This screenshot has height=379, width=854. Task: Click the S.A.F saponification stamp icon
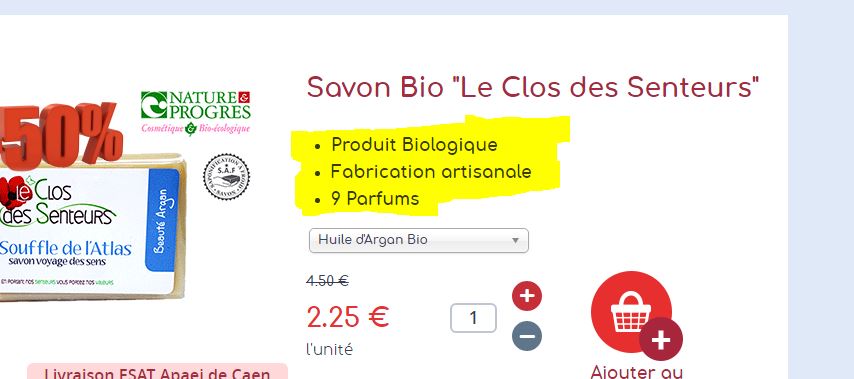(226, 176)
